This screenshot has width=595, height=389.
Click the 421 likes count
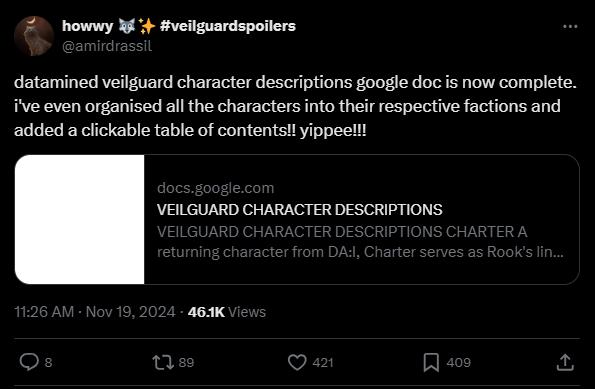point(323,362)
